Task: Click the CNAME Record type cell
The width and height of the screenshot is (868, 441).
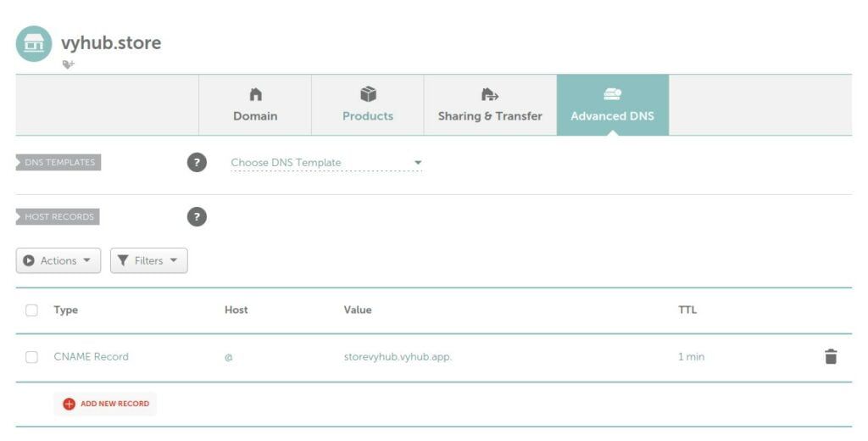Action: (x=91, y=357)
